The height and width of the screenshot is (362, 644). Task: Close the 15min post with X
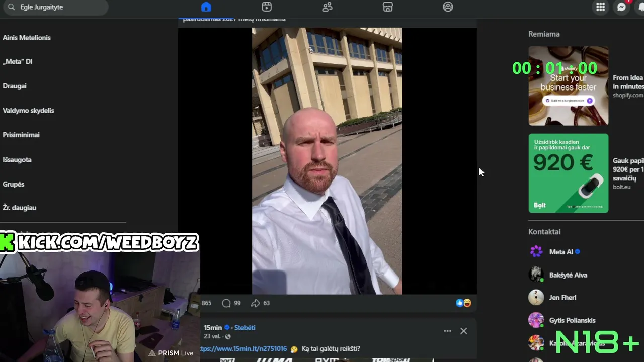pyautogui.click(x=463, y=331)
